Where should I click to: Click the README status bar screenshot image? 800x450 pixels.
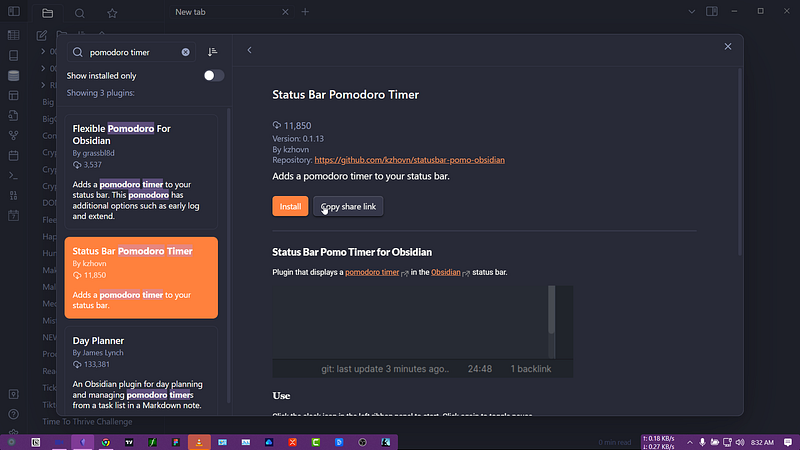[x=422, y=332]
